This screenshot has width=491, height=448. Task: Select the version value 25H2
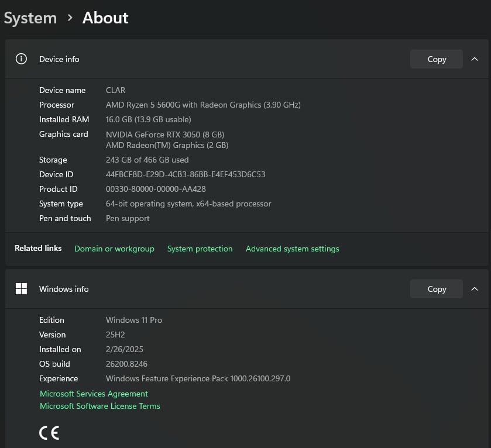click(115, 335)
